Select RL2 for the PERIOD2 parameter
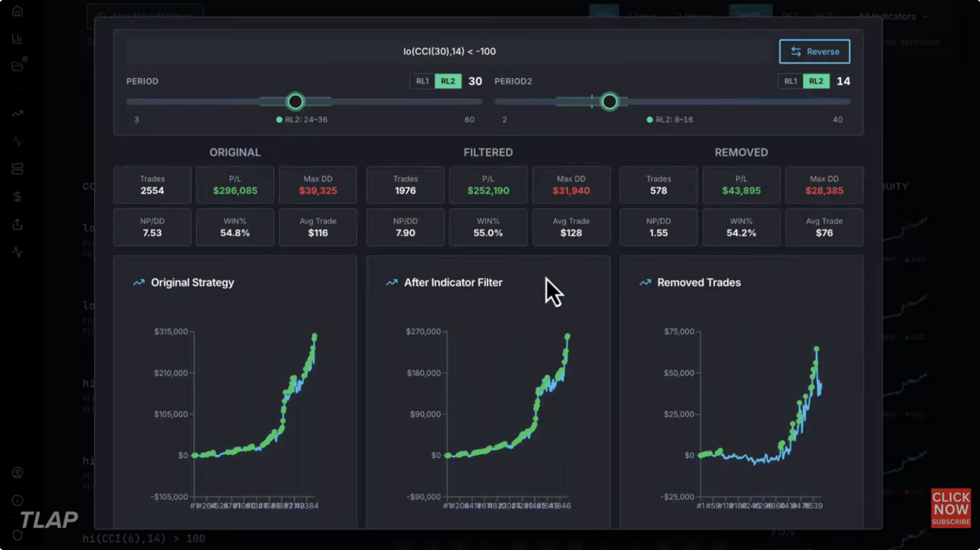Viewport: 980px width, 550px height. click(x=816, y=81)
